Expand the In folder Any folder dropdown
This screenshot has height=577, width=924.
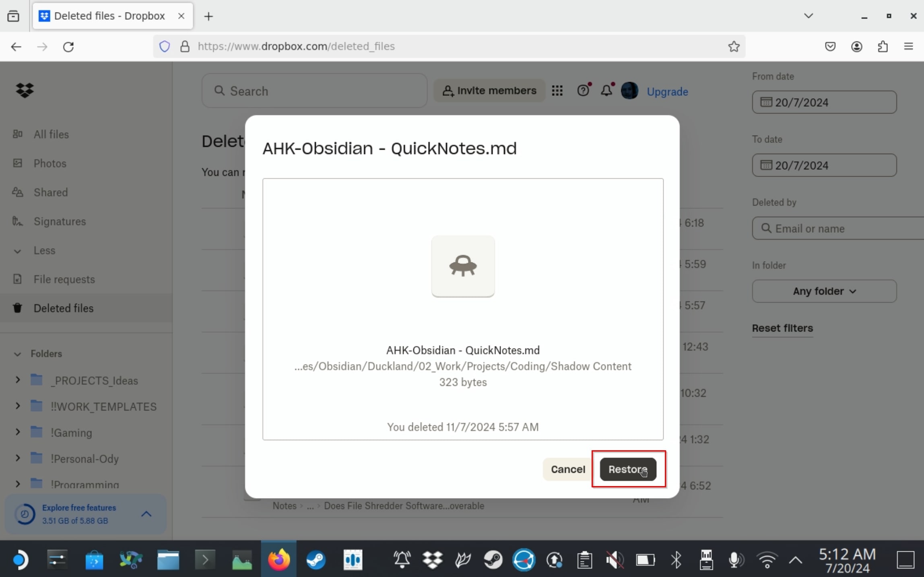pyautogui.click(x=824, y=291)
